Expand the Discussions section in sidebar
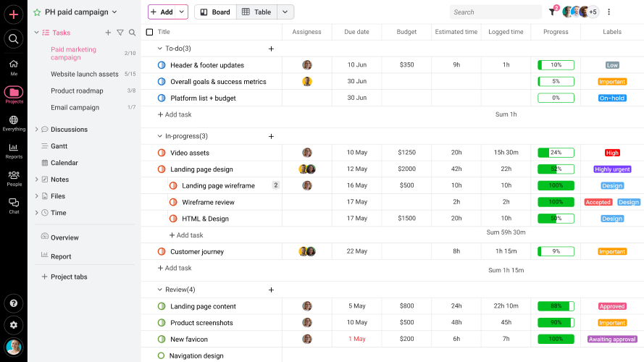 pos(37,130)
